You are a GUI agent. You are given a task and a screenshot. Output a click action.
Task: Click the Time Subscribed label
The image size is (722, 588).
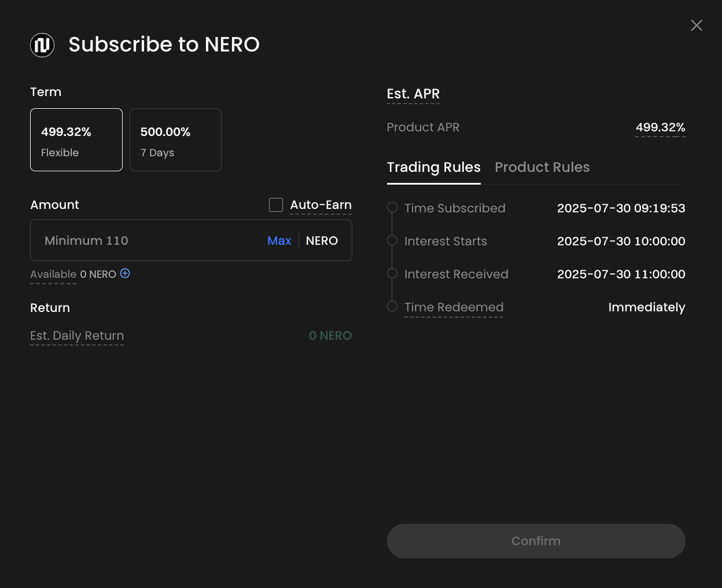pos(455,208)
